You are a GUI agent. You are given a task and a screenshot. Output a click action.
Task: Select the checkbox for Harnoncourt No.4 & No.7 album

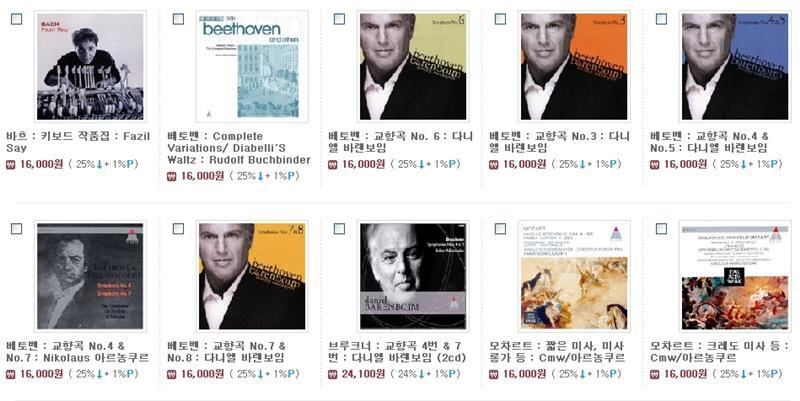(x=17, y=229)
